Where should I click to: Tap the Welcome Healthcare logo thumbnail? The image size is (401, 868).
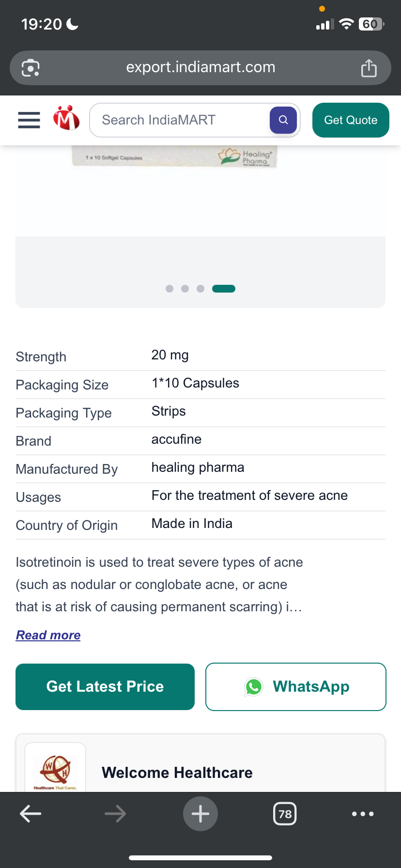tap(55, 769)
